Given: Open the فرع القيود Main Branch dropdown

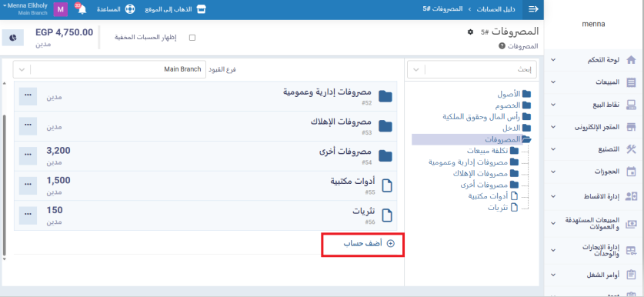Looking at the screenshot, I should pos(110,69).
